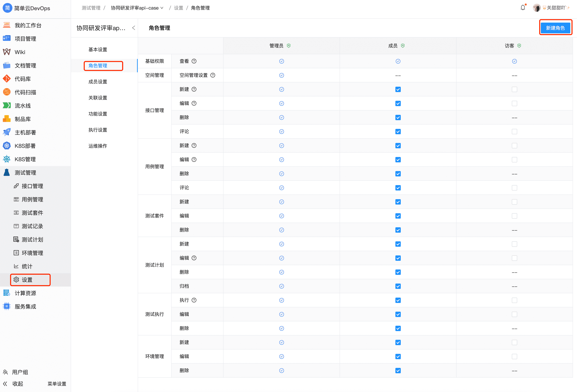Click help icon next to 空间管理设置
577x392 pixels.
[213, 75]
